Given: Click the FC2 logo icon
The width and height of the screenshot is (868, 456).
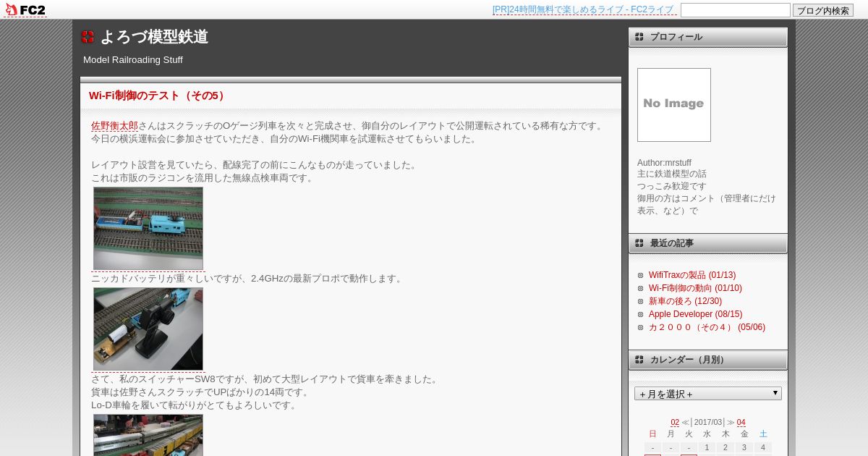Looking at the screenshot, I should tap(25, 9).
